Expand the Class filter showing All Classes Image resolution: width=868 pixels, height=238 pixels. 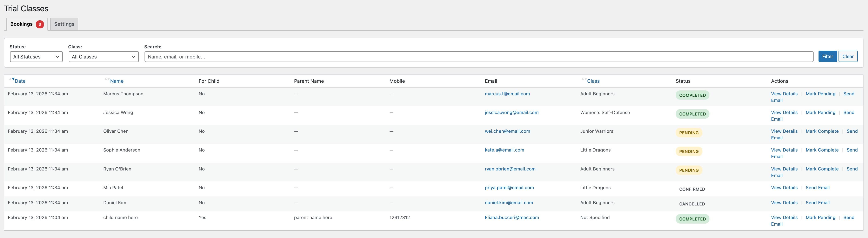point(104,56)
